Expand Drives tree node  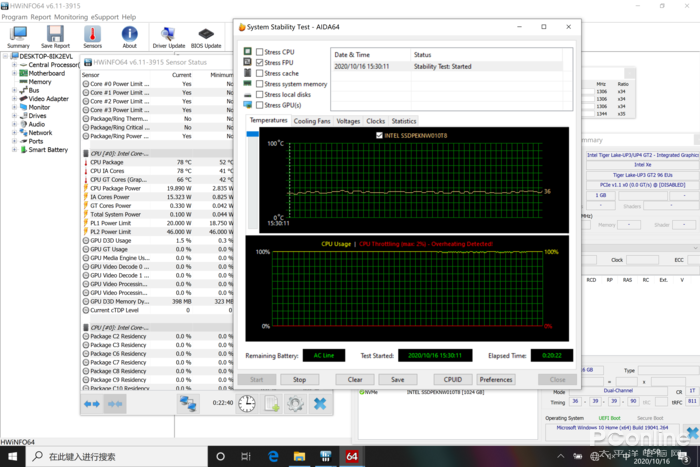click(x=14, y=116)
